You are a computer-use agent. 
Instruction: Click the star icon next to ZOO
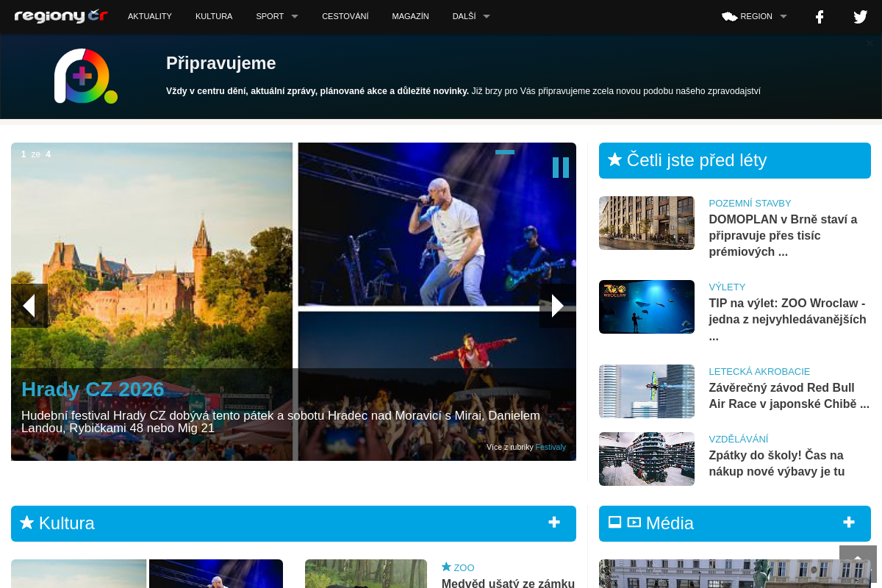tap(446, 567)
